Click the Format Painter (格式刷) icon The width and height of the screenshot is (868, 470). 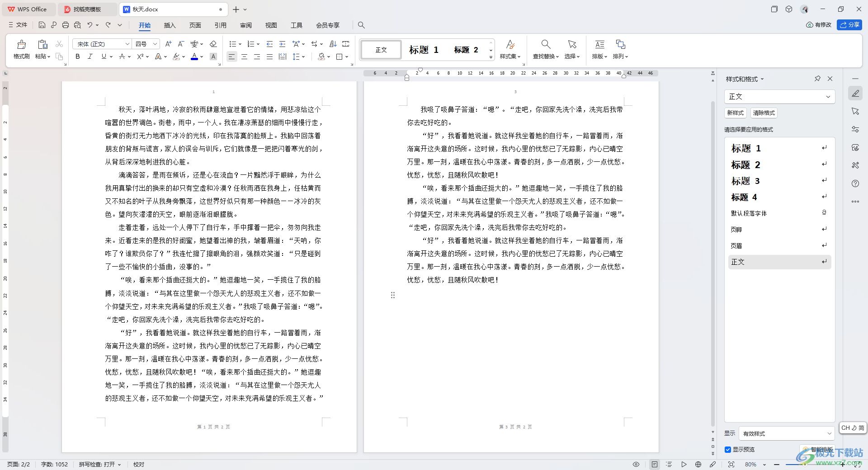pyautogui.click(x=21, y=45)
